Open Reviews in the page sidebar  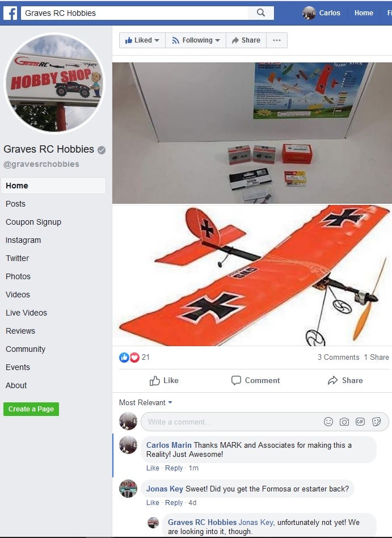click(20, 331)
